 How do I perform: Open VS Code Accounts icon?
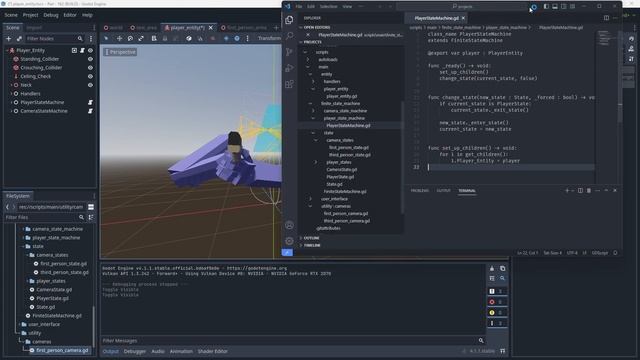click(x=289, y=225)
